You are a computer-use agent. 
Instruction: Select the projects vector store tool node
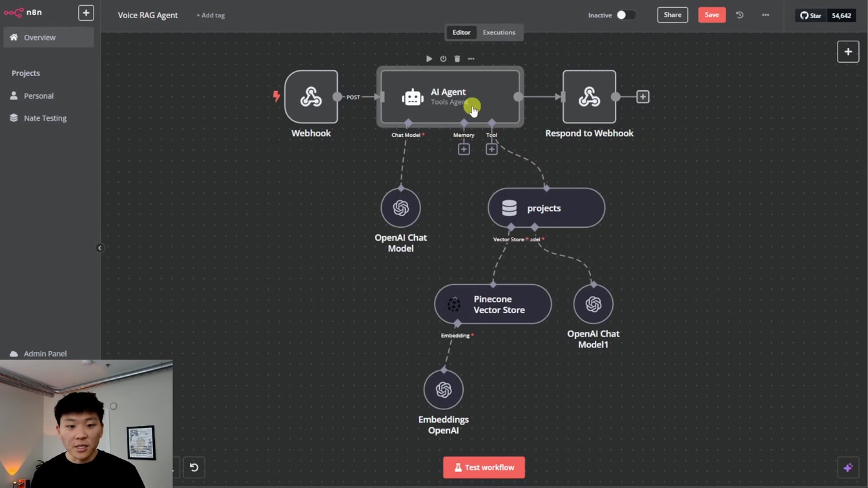[x=546, y=208]
